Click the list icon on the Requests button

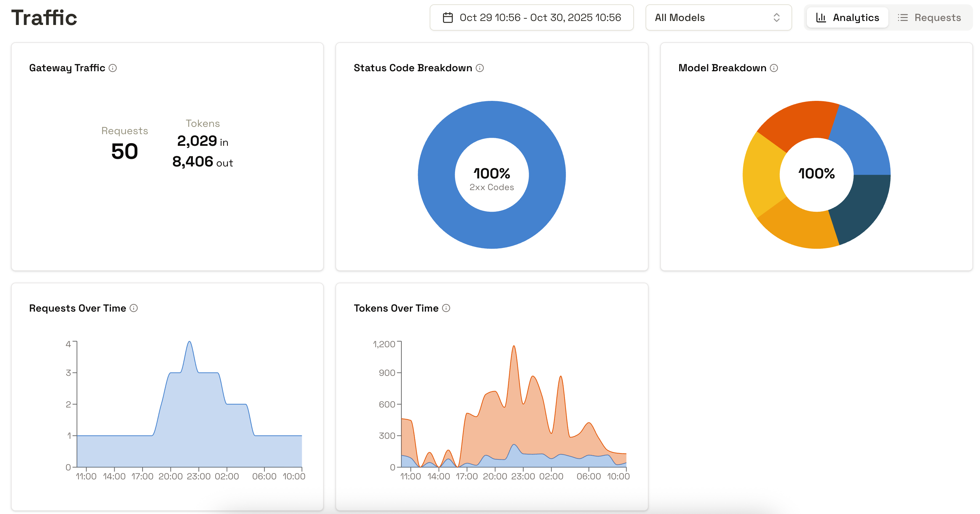tap(903, 17)
